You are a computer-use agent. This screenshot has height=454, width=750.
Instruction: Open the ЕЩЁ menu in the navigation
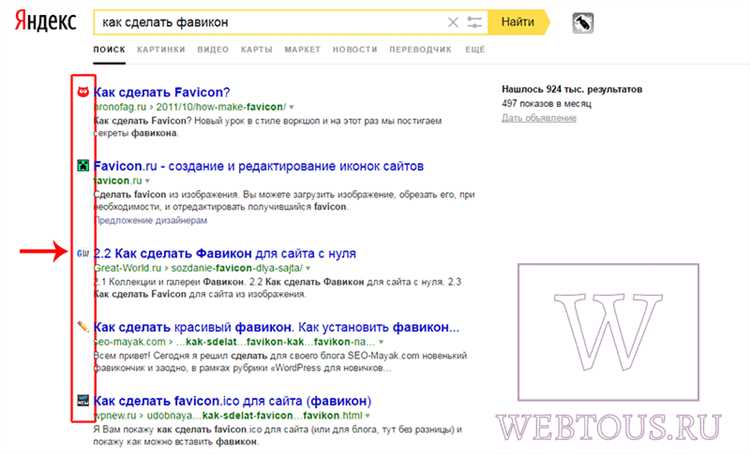pyautogui.click(x=475, y=48)
